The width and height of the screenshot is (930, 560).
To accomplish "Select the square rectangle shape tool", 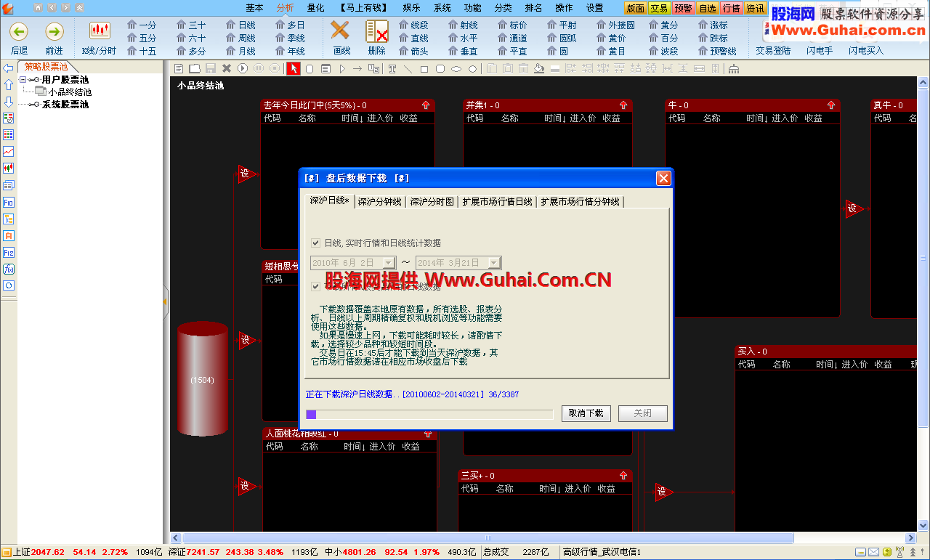I will click(424, 68).
